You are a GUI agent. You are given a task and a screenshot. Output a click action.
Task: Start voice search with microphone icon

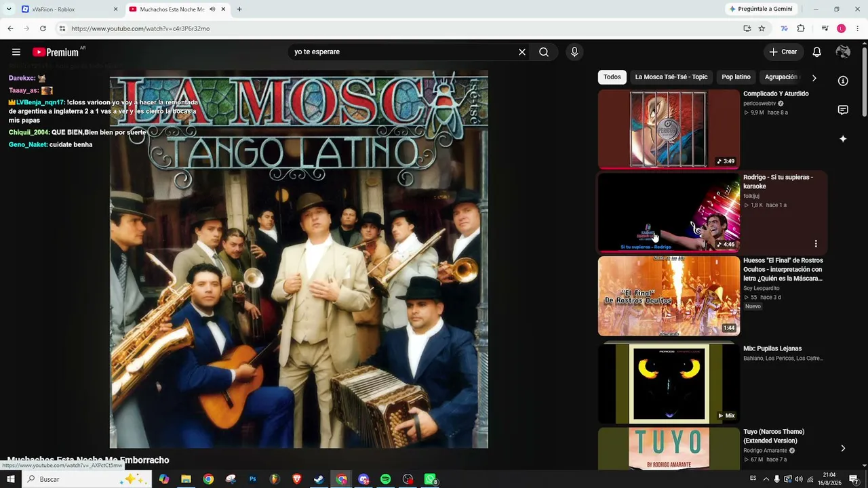(574, 52)
